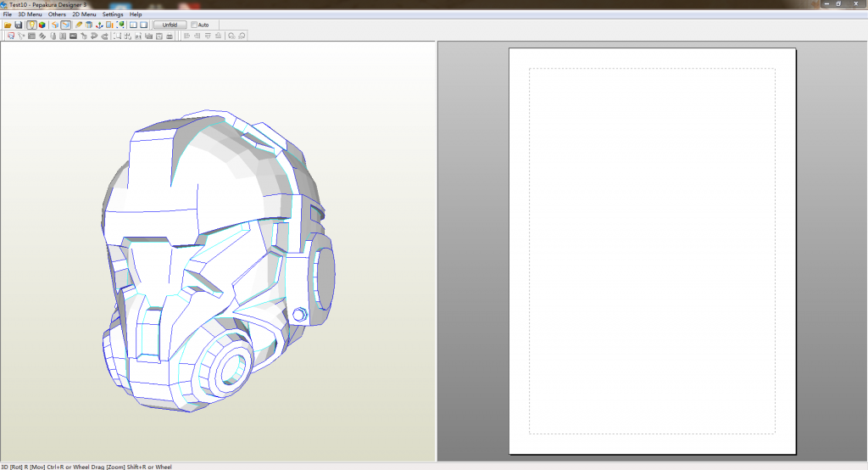
Task: Click the dashed rectangle selection icon
Action: (x=117, y=36)
